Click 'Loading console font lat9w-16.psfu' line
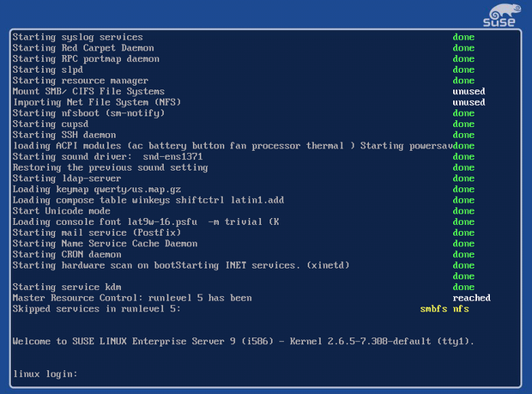532x394 pixels. 146,221
